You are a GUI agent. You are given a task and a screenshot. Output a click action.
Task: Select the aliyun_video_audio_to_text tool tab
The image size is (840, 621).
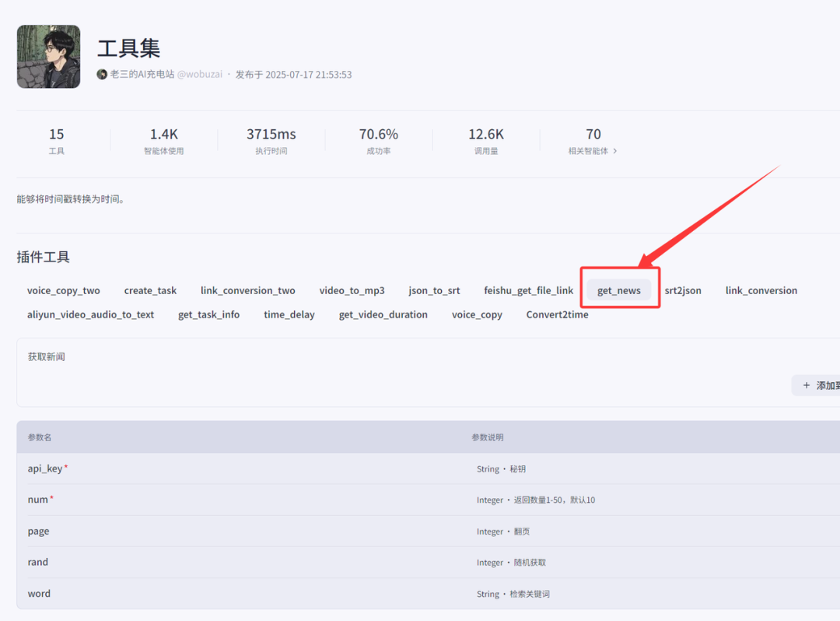click(90, 314)
